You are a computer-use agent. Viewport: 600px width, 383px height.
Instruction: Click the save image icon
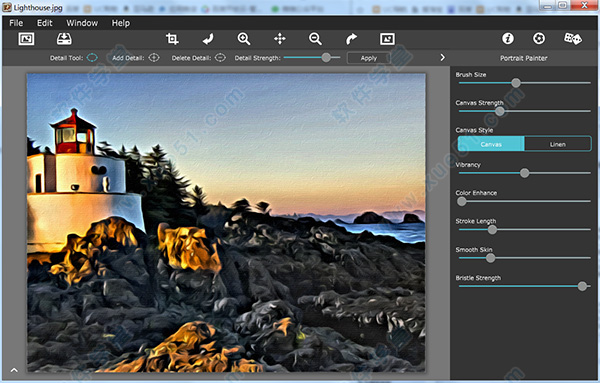(64, 39)
